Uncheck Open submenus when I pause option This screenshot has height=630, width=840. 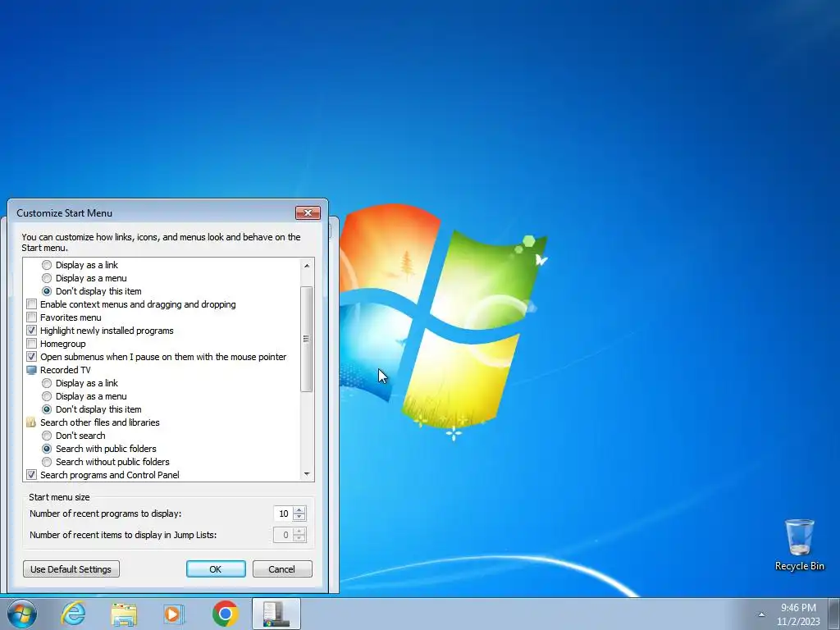[32, 357]
